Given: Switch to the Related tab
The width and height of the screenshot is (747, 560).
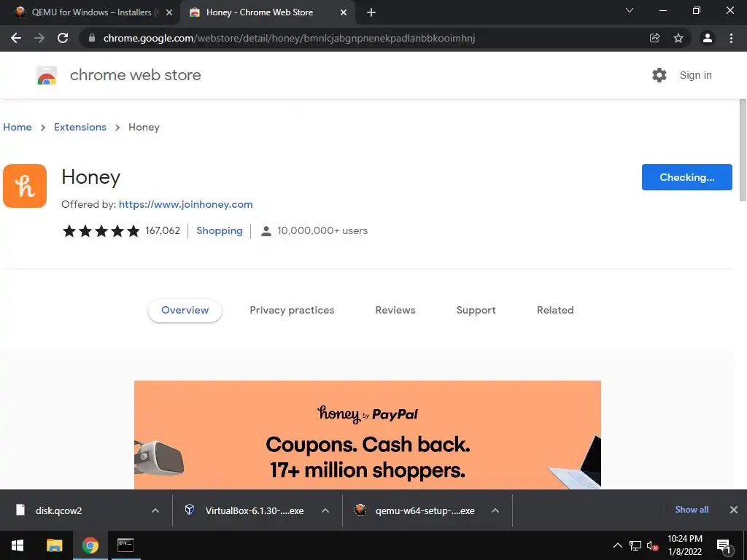Looking at the screenshot, I should 555,310.
